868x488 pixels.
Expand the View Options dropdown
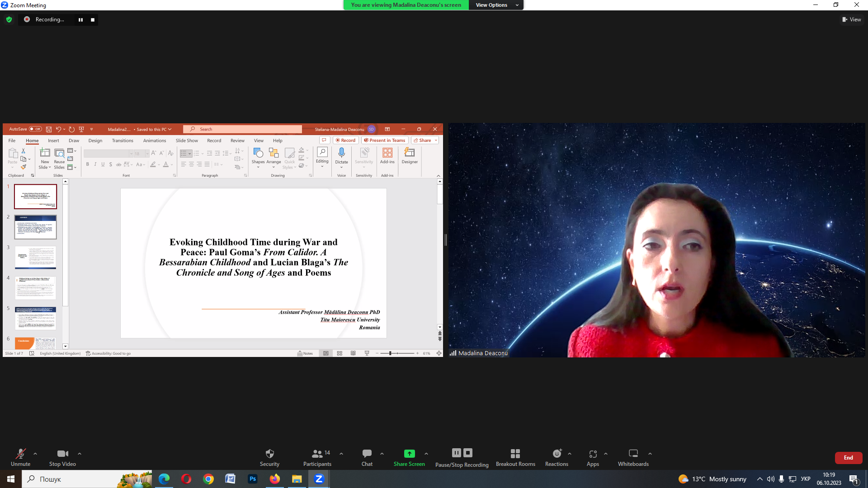click(496, 5)
